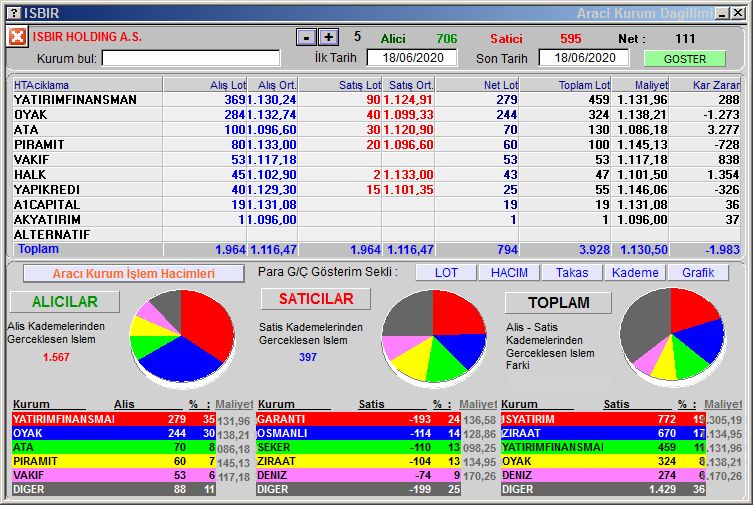This screenshot has width=753, height=505.
Task: Switch display to LOT
Action: tap(446, 273)
